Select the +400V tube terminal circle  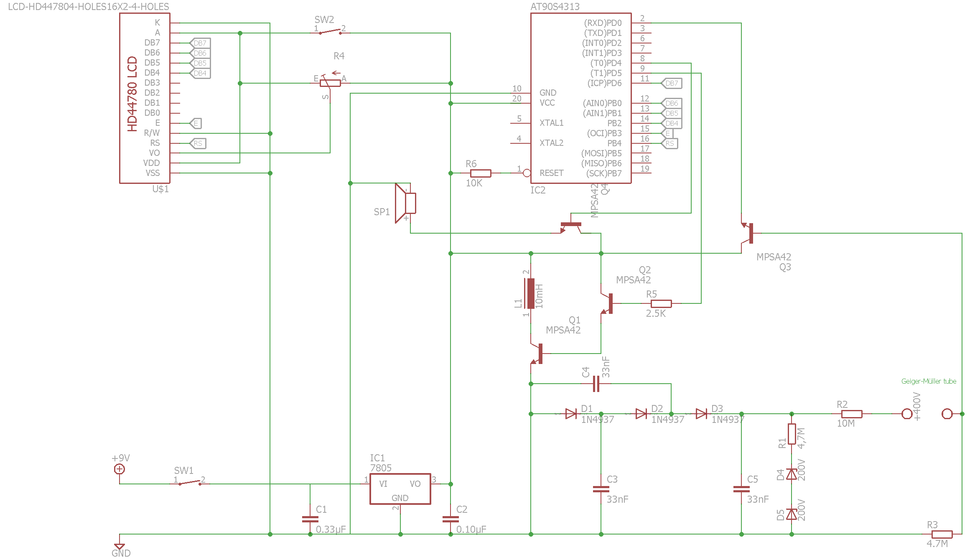(907, 414)
